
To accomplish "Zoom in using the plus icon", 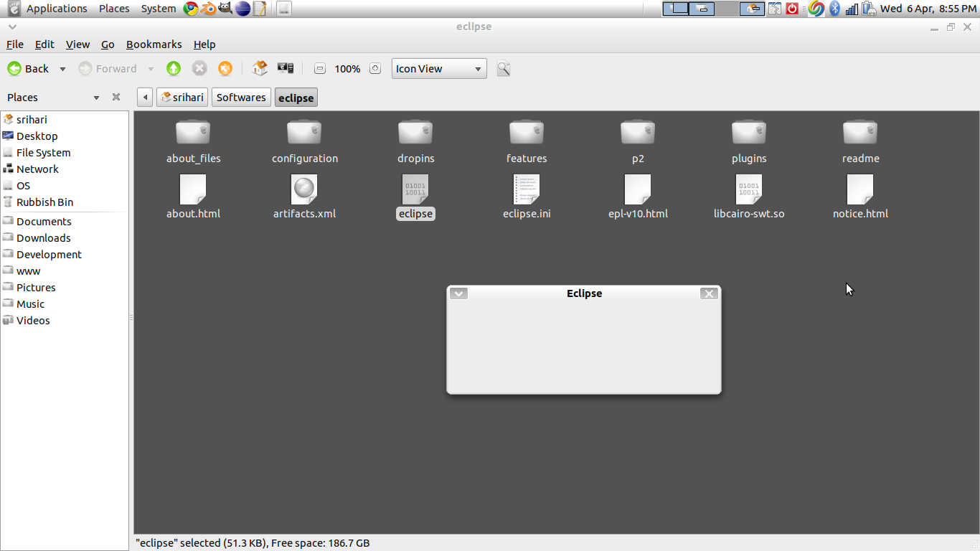I will [x=375, y=69].
